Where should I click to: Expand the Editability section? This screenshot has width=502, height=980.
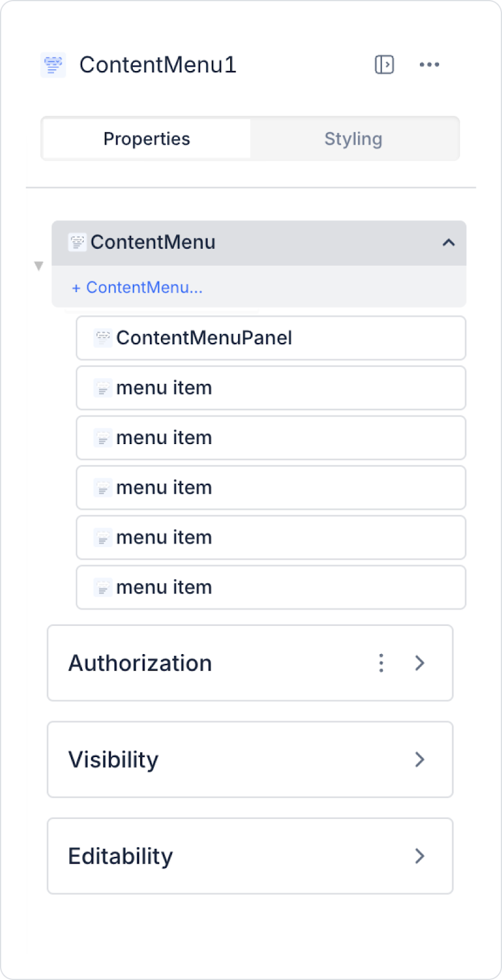pyautogui.click(x=420, y=856)
